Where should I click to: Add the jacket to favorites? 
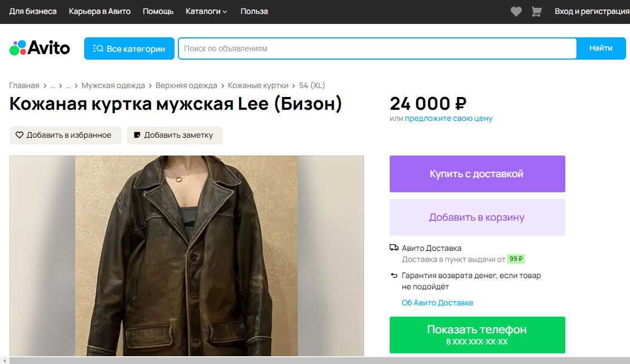point(65,135)
